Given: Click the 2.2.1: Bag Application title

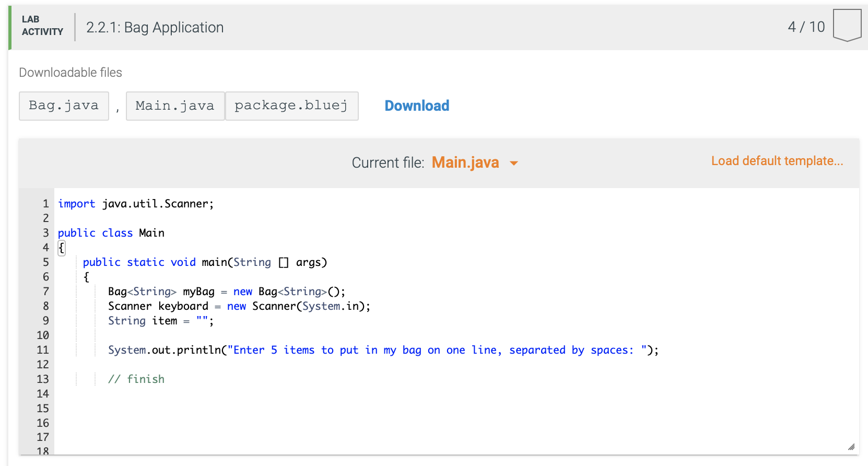Looking at the screenshot, I should click(x=155, y=28).
